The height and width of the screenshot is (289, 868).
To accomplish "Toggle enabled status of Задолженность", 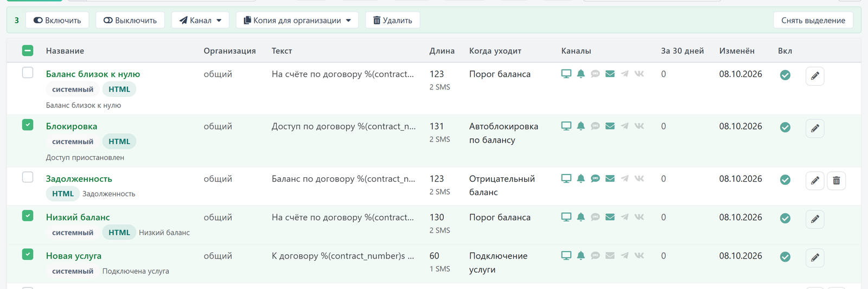I will click(x=785, y=179).
